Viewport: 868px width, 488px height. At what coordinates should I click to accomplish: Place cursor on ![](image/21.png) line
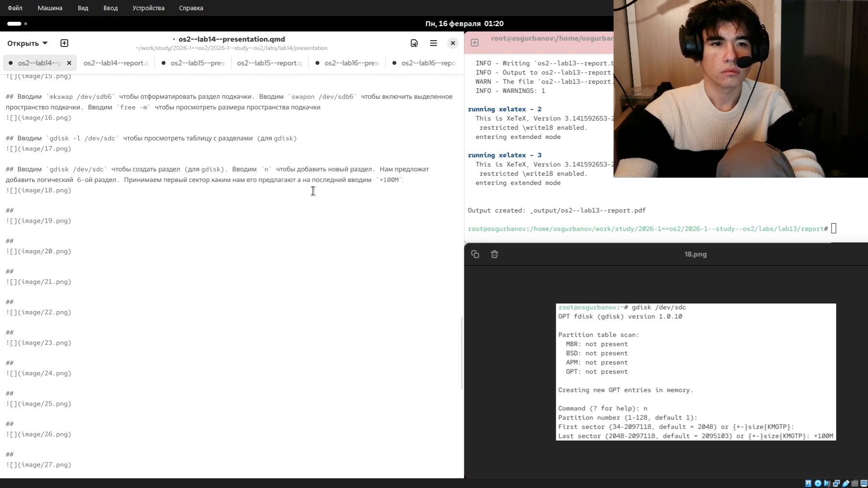(x=39, y=282)
